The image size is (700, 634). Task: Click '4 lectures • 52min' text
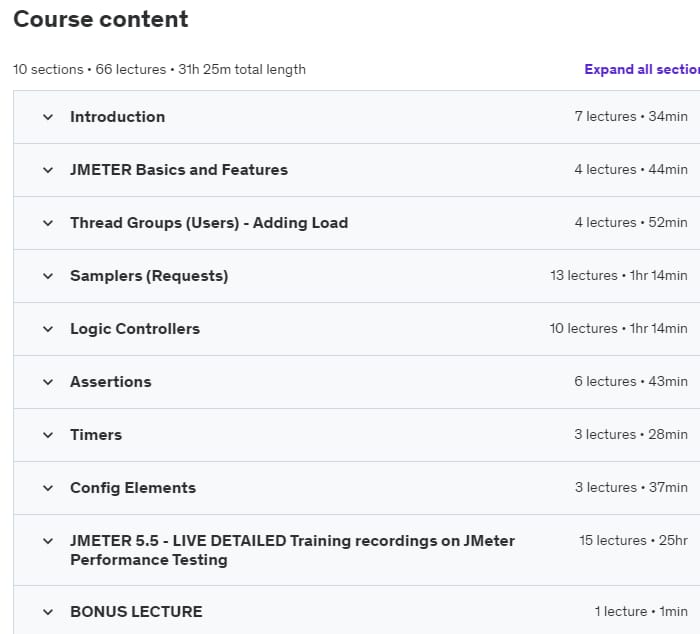[631, 222]
